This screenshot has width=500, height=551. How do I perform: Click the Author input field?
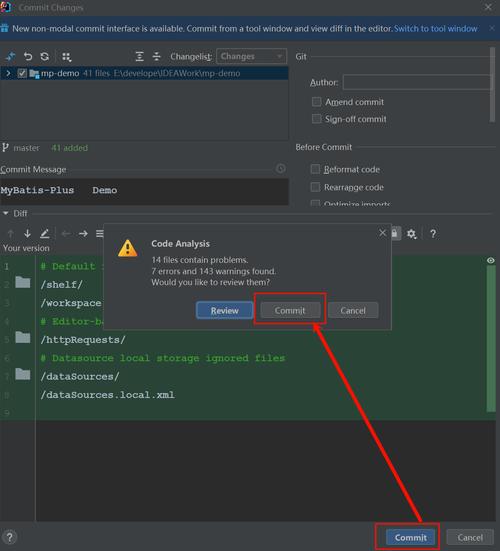[417, 83]
